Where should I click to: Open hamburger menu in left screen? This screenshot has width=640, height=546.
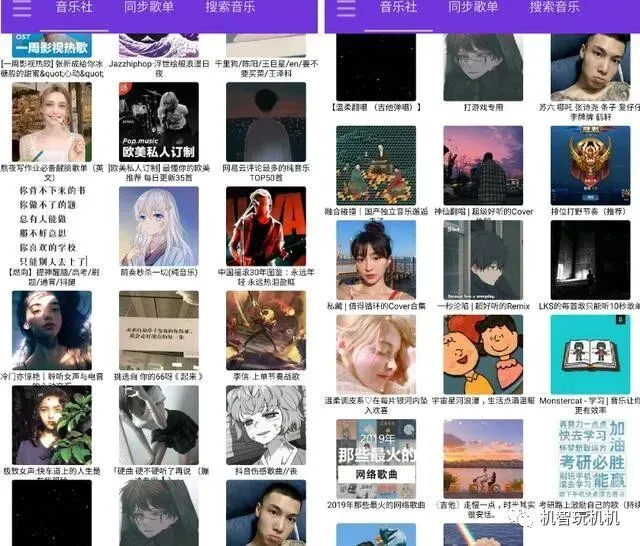(x=22, y=9)
